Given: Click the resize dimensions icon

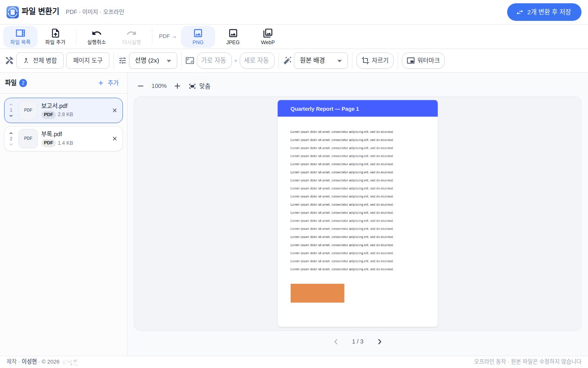Looking at the screenshot, I should pos(190,61).
